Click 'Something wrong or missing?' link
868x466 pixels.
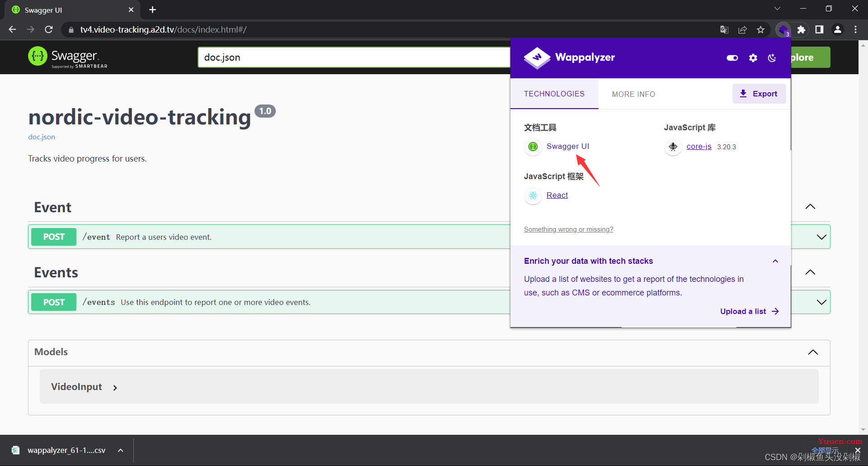coord(568,229)
